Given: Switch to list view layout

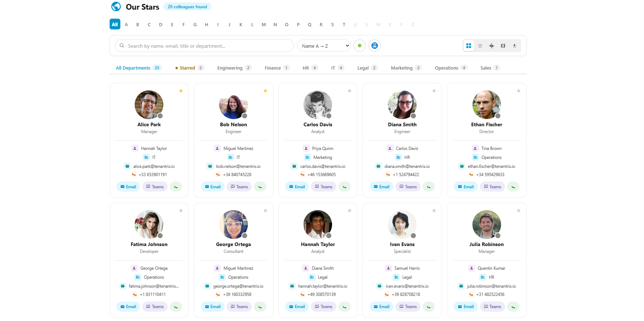Looking at the screenshot, I should click(480, 46).
